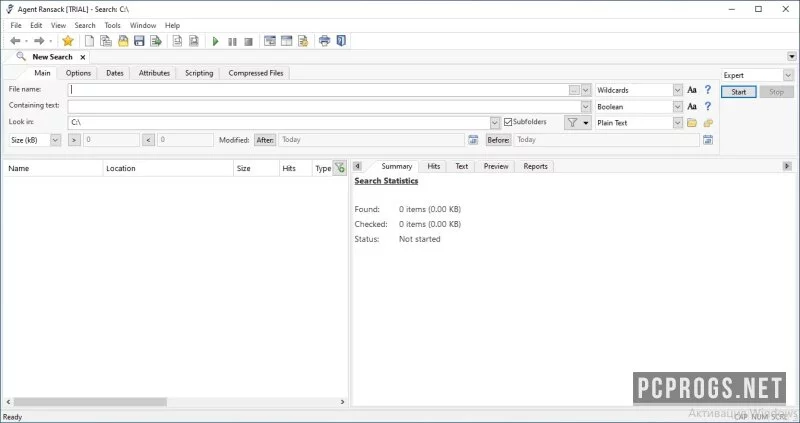Switch to the Compressed Files tab
Viewport: 800px width, 423px height.
click(256, 73)
